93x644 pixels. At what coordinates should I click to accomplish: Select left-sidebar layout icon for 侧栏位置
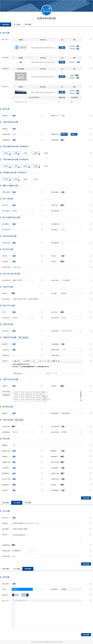point(15,595)
